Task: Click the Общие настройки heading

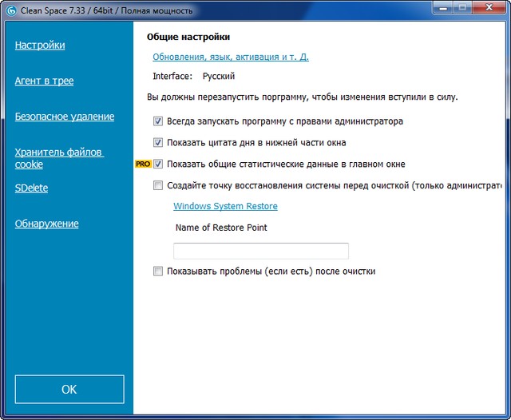Action: tap(188, 37)
